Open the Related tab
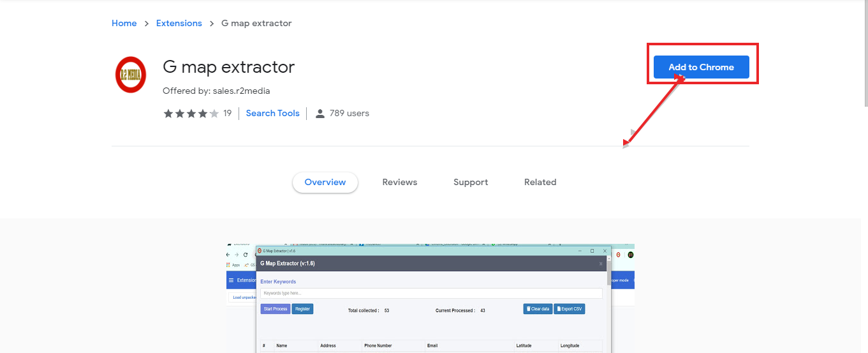Image resolution: width=868 pixels, height=353 pixels. (540, 182)
